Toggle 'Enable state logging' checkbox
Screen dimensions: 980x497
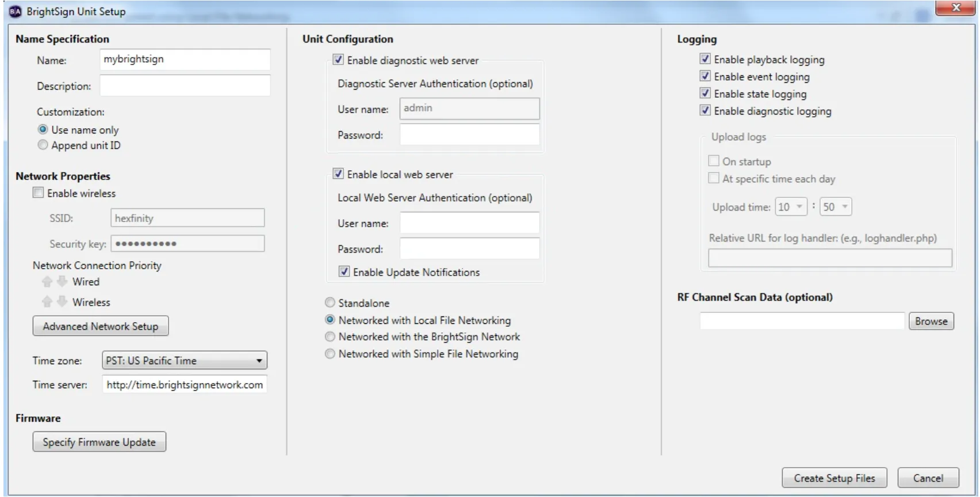tap(705, 93)
